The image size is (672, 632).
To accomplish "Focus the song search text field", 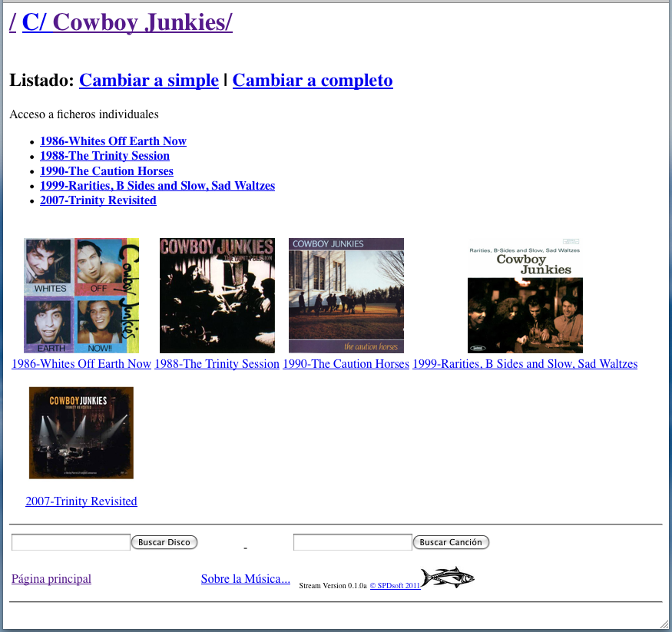I will (x=353, y=542).
